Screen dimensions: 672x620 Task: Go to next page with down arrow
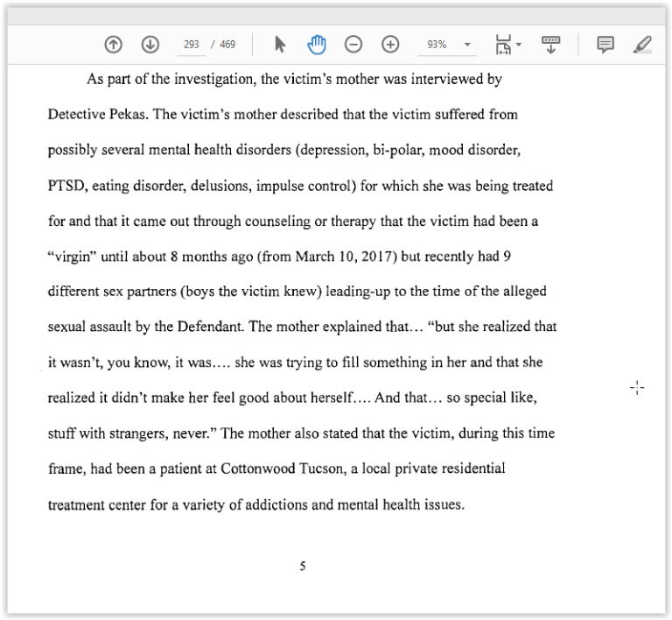coord(150,44)
